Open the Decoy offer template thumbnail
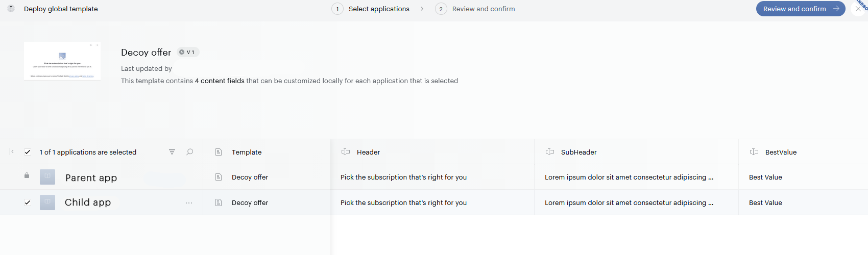This screenshot has height=255, width=868. click(x=62, y=61)
